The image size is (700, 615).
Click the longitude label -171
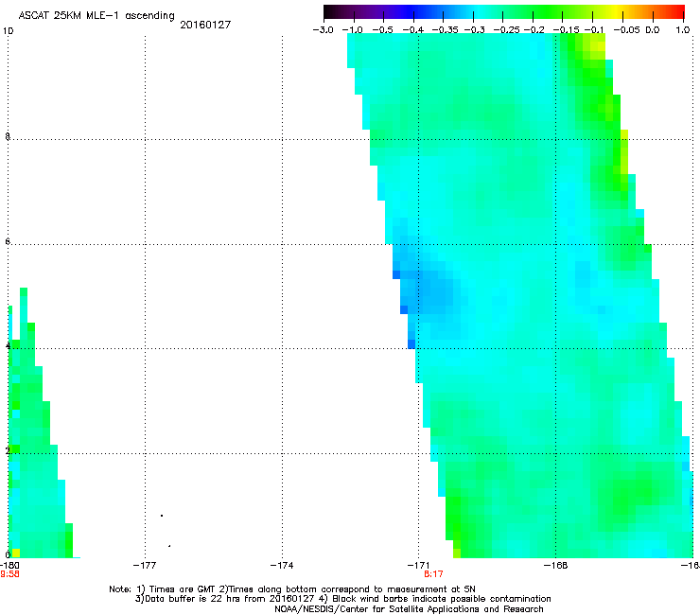pos(418,566)
